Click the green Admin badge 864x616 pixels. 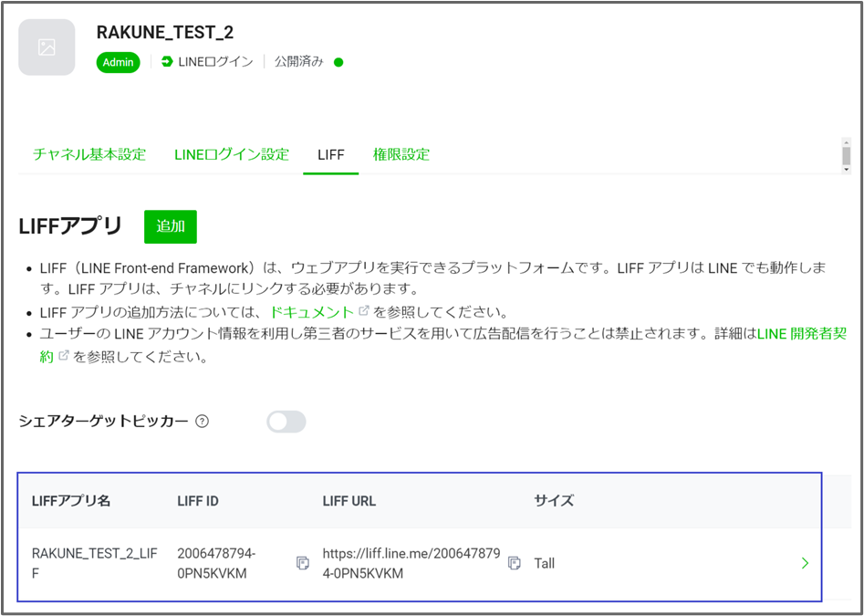tap(118, 62)
